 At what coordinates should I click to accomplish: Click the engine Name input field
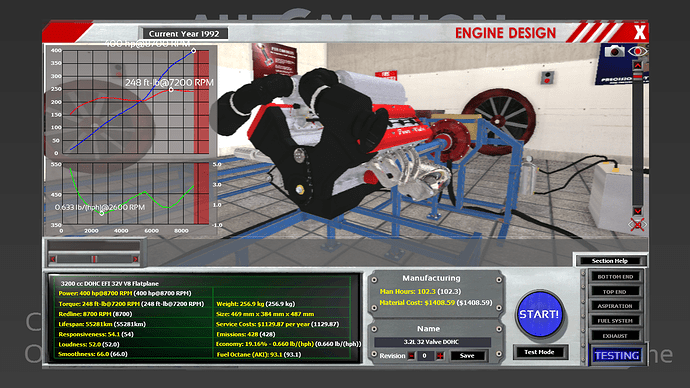click(x=432, y=342)
